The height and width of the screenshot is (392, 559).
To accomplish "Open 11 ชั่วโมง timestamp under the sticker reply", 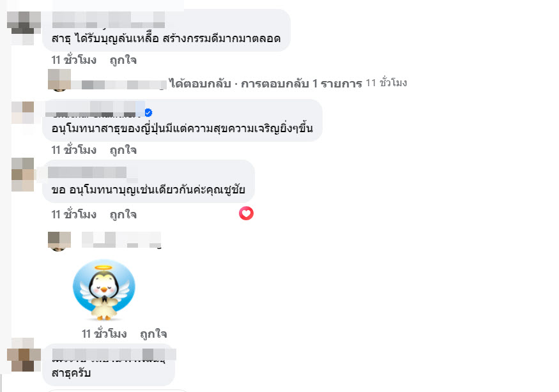I will click(x=104, y=333).
